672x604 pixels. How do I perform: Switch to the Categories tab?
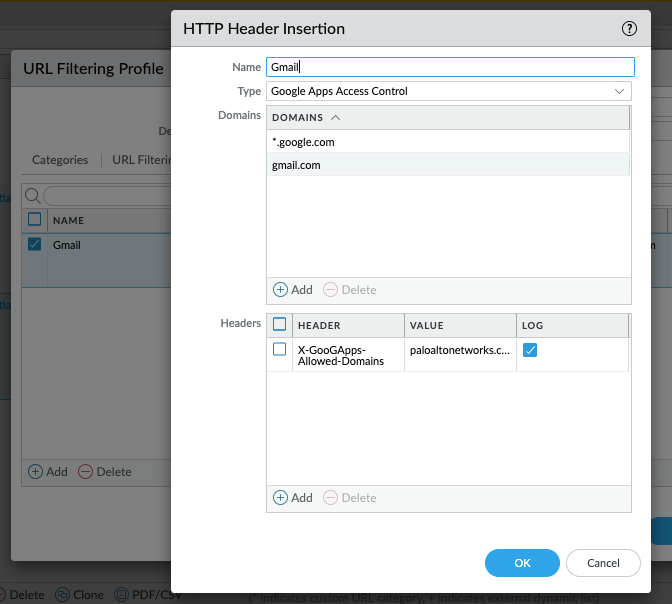click(x=60, y=160)
